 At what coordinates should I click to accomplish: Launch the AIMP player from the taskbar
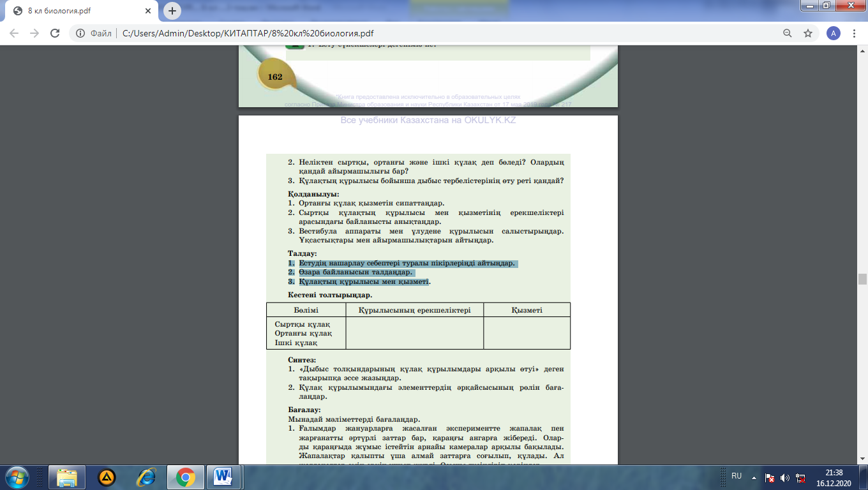107,477
